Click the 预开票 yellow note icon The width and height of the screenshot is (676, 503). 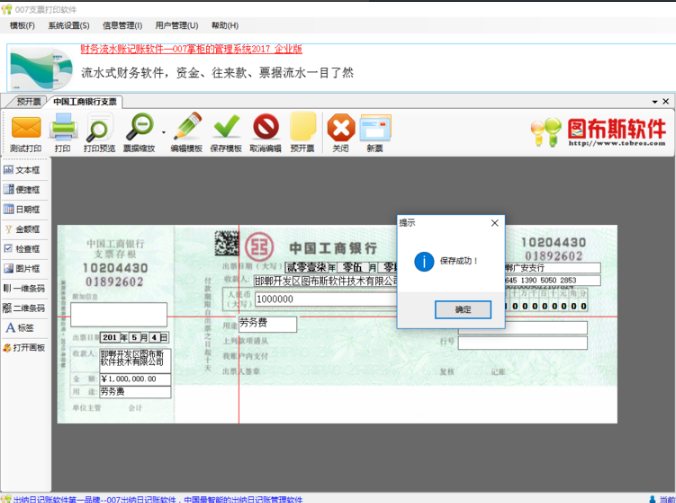[303, 126]
